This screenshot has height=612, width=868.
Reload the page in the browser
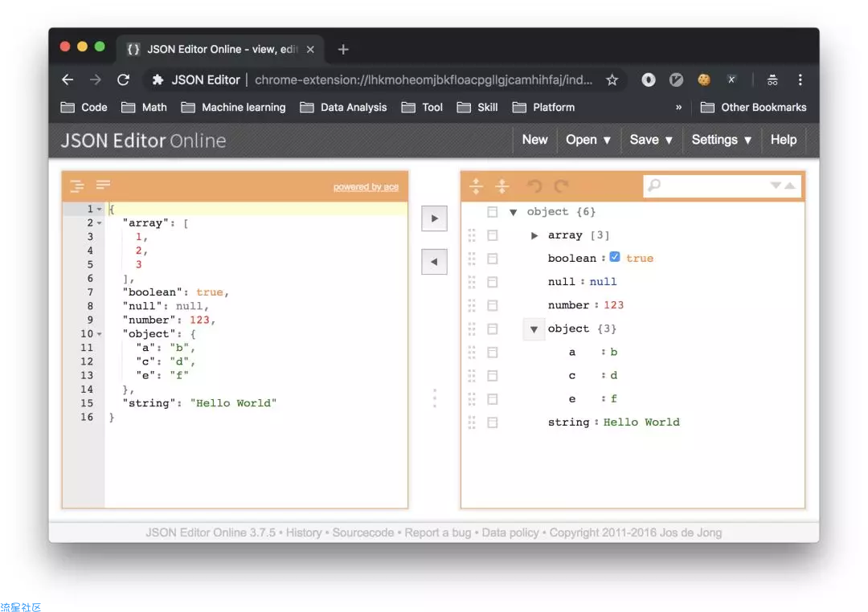[x=124, y=80]
